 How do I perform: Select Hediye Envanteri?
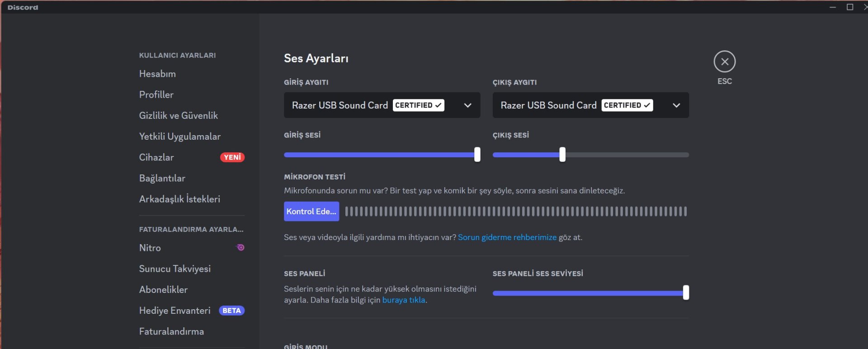coord(175,311)
